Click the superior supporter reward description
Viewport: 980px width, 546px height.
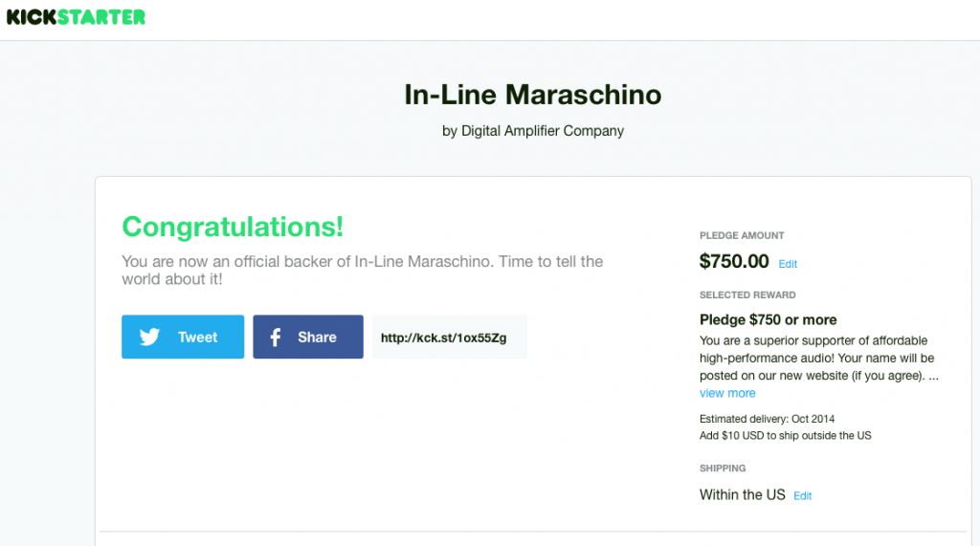click(x=819, y=358)
